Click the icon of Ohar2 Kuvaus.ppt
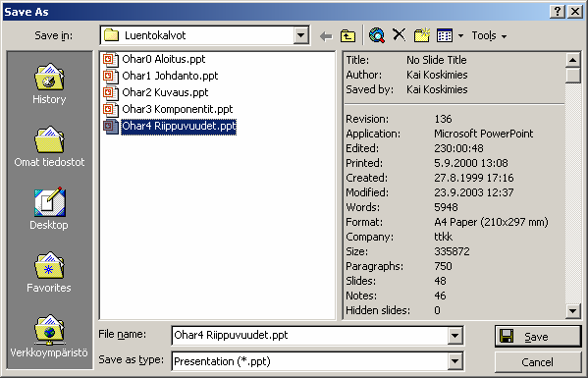The height and width of the screenshot is (378, 588). (111, 93)
